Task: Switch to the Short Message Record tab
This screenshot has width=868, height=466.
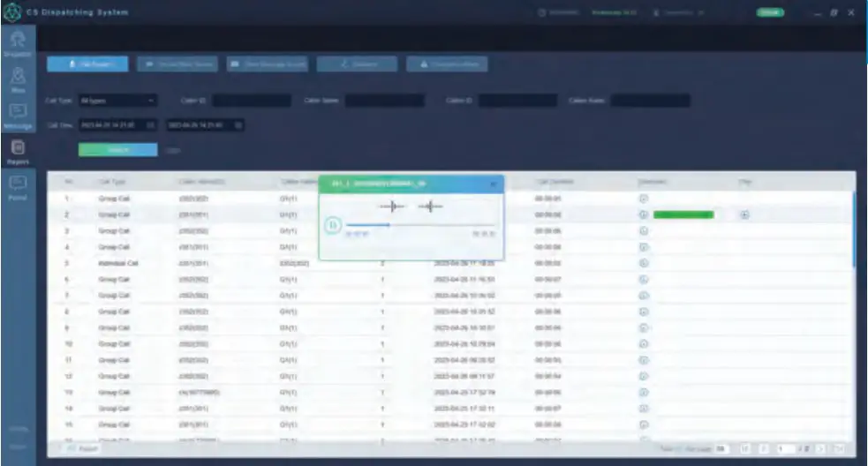Action: (x=268, y=64)
